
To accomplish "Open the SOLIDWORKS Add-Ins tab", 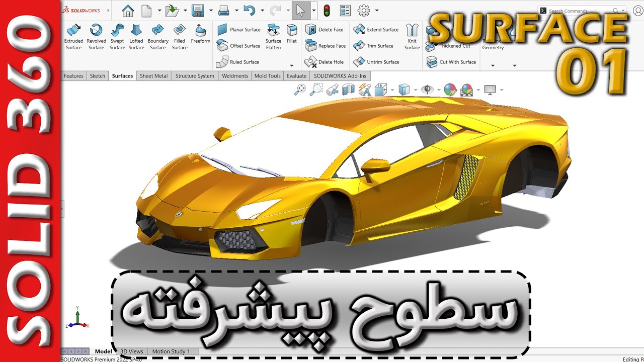I will point(340,76).
